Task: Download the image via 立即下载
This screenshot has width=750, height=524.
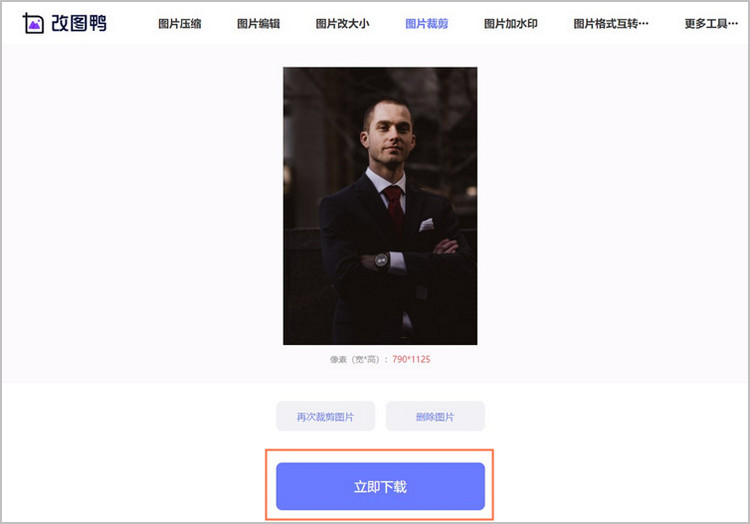Action: coord(380,486)
